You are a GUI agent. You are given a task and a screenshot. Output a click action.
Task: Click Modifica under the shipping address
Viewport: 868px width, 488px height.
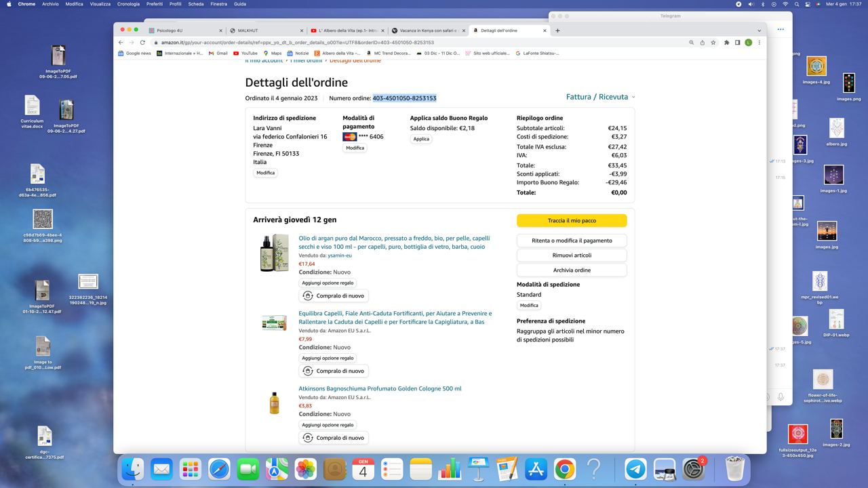pos(266,173)
